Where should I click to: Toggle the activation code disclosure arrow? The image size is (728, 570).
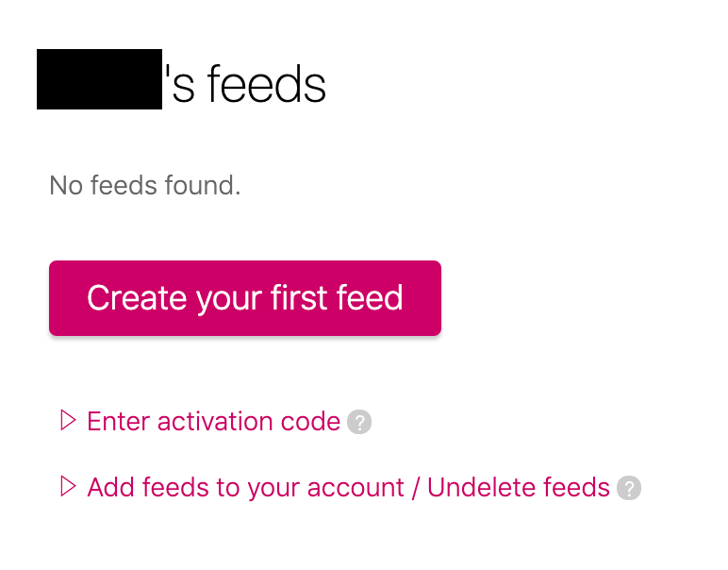tap(68, 420)
